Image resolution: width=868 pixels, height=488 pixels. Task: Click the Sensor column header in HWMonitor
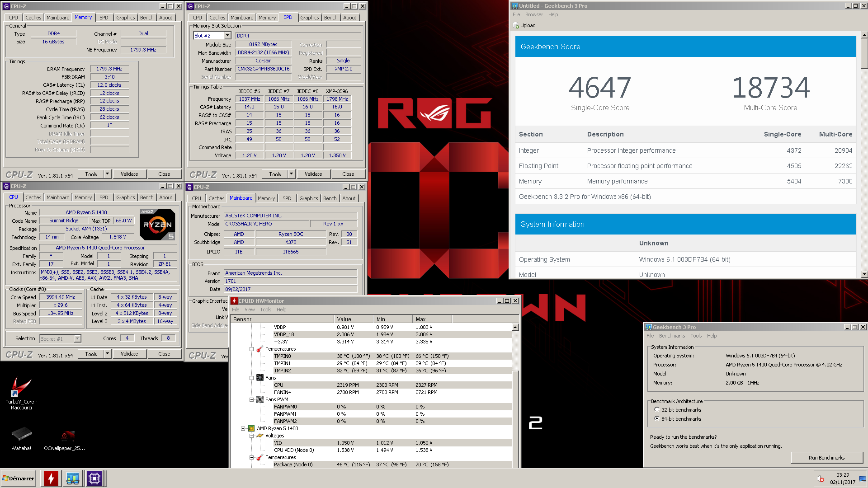(282, 319)
